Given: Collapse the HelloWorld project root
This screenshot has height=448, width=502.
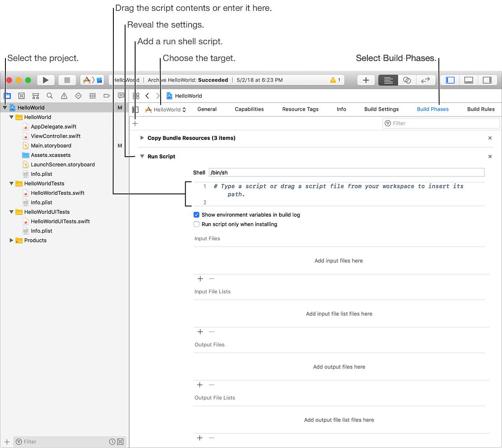Looking at the screenshot, I should click(5, 107).
